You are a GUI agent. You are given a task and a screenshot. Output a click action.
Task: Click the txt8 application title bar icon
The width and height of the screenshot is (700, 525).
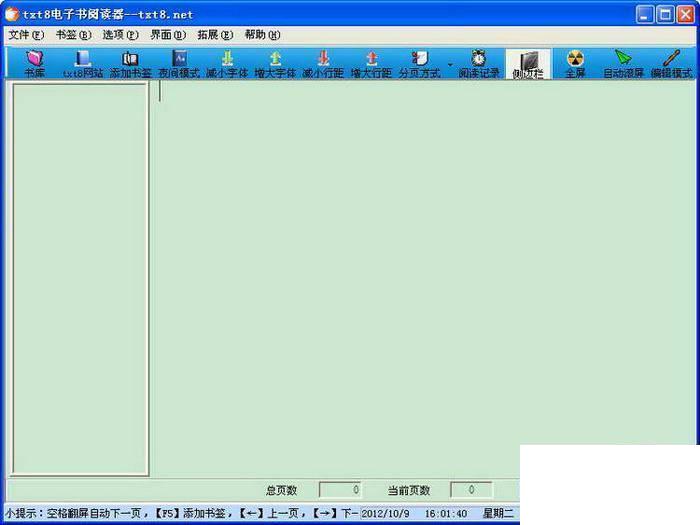(12, 14)
